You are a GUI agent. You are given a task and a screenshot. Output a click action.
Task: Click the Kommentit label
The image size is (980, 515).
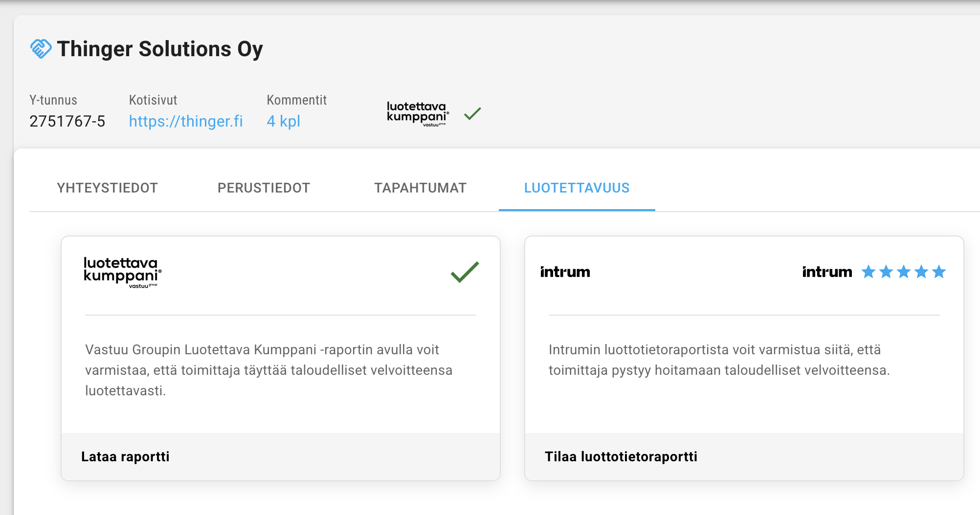pyautogui.click(x=296, y=100)
